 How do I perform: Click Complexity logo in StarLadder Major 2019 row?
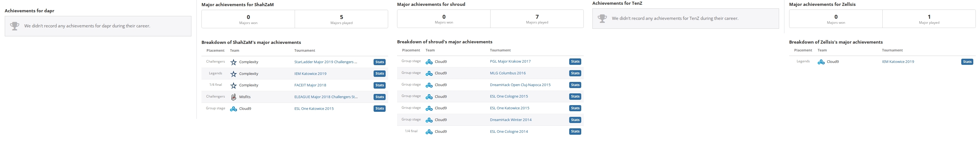click(x=234, y=62)
